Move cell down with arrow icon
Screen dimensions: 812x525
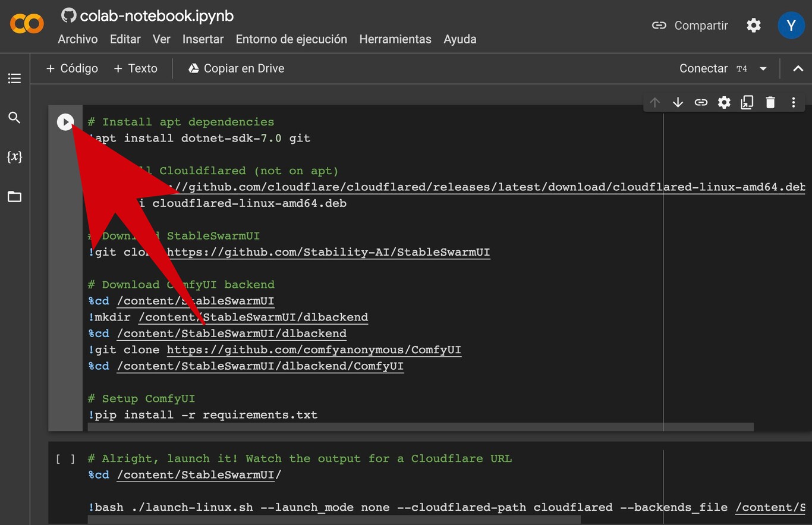point(678,102)
